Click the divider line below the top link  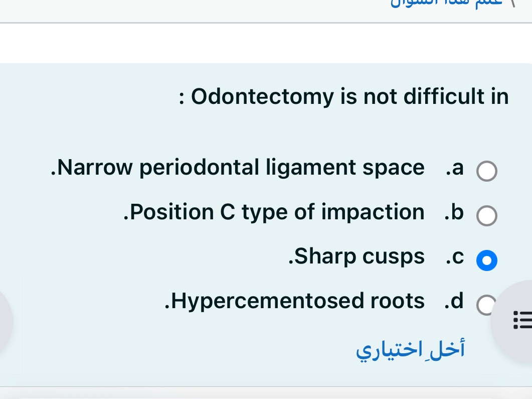pos(266,21)
